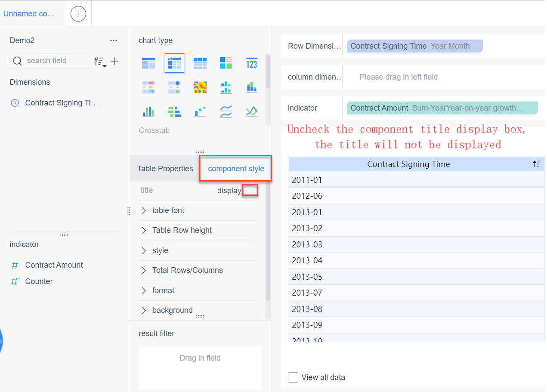Select the Counter indicator field
This screenshot has width=547, height=392.
click(x=39, y=281)
